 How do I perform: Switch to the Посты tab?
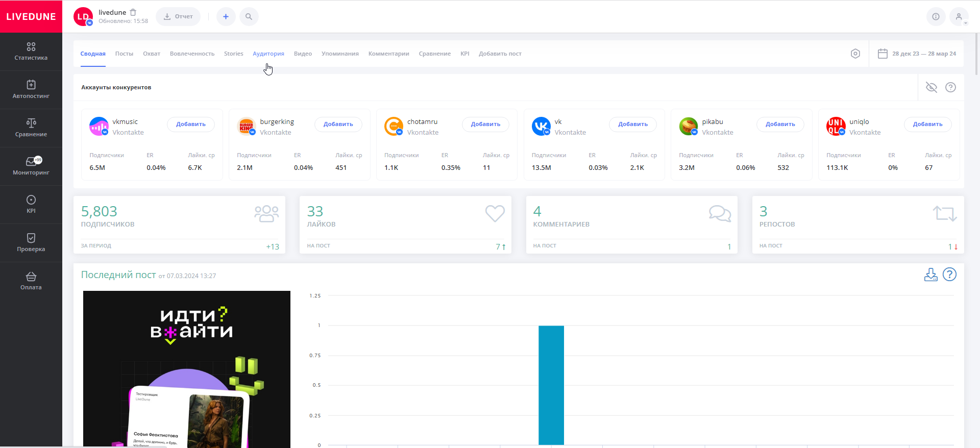tap(124, 54)
